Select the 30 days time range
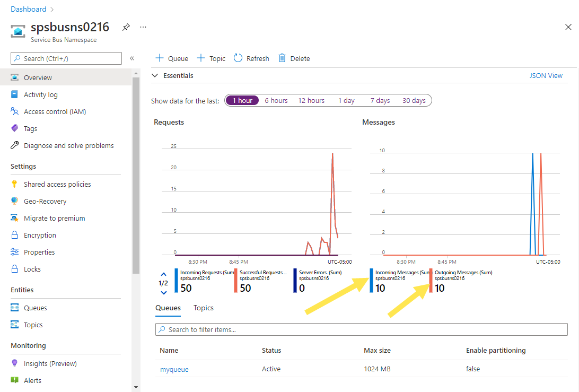Screen dimensions: 579x392 click(x=414, y=100)
